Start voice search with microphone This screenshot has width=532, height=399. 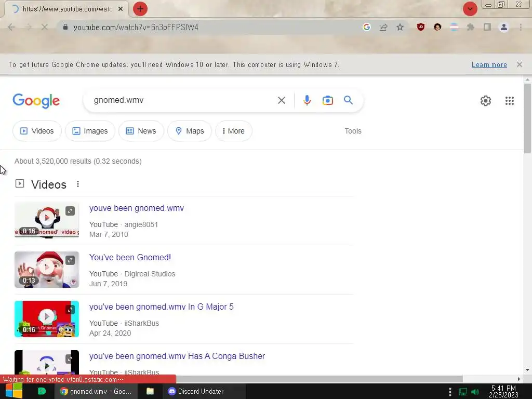pos(307,100)
